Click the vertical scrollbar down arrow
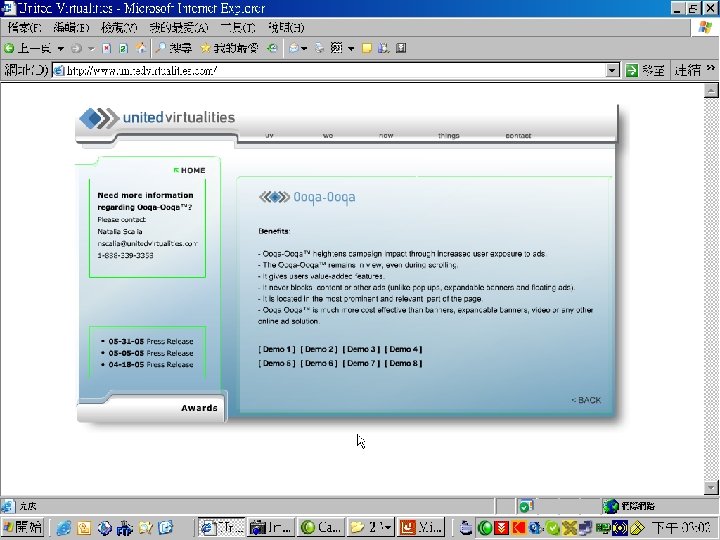The height and width of the screenshot is (540, 720). tap(711, 487)
